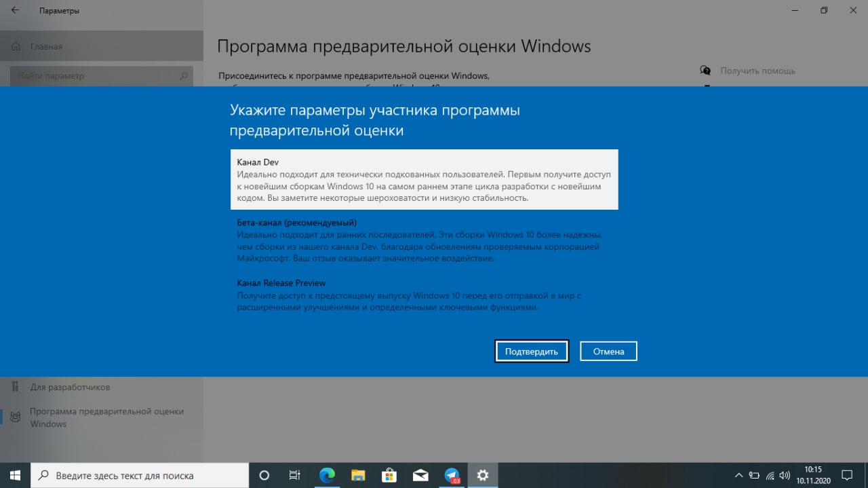Click the Отмена button
868x488 pixels.
(x=608, y=351)
